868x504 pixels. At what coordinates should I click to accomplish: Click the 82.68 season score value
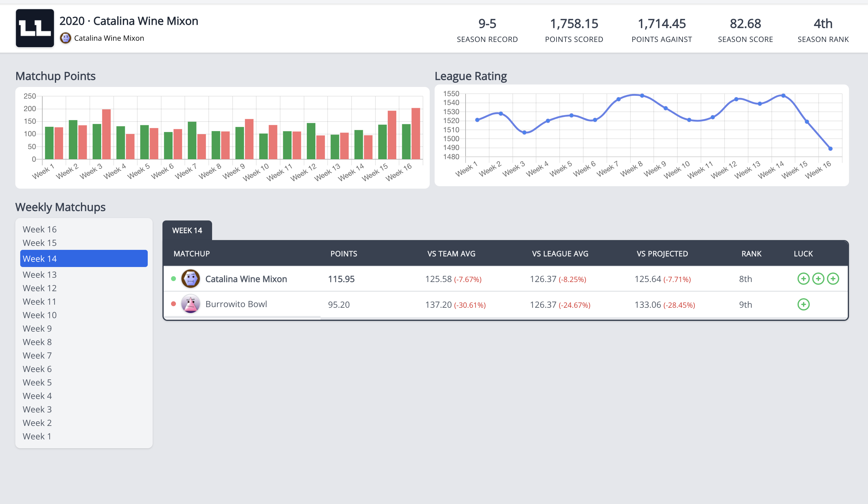pos(745,24)
